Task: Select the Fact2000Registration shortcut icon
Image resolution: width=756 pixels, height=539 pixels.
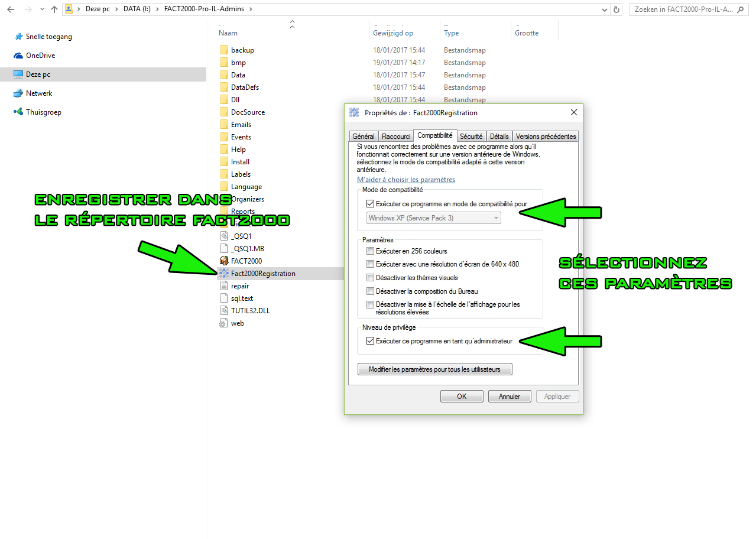Action: 223,274
